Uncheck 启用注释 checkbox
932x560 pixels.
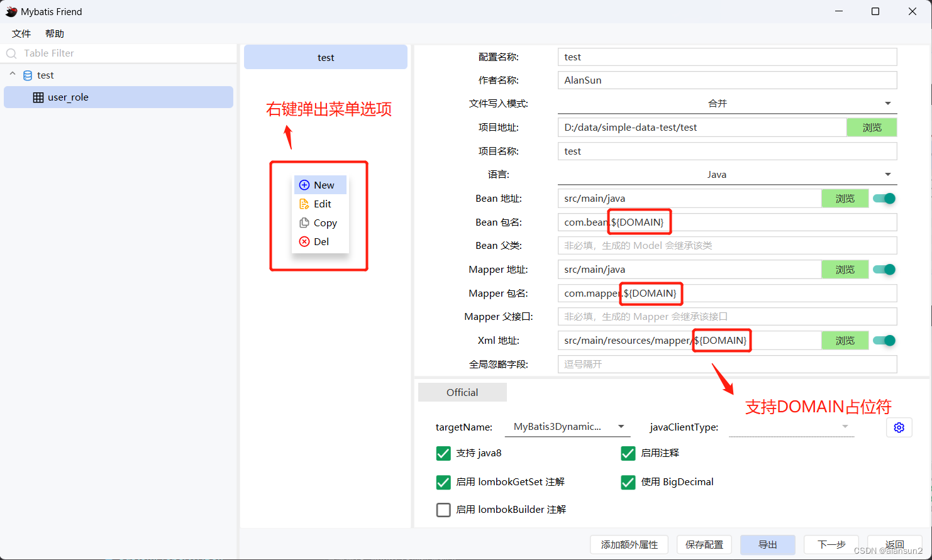pyautogui.click(x=628, y=453)
